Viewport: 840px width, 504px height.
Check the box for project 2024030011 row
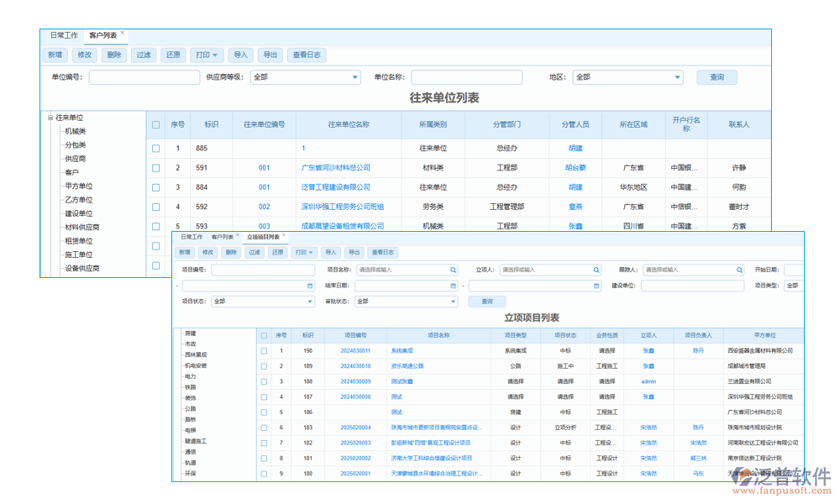tap(264, 351)
